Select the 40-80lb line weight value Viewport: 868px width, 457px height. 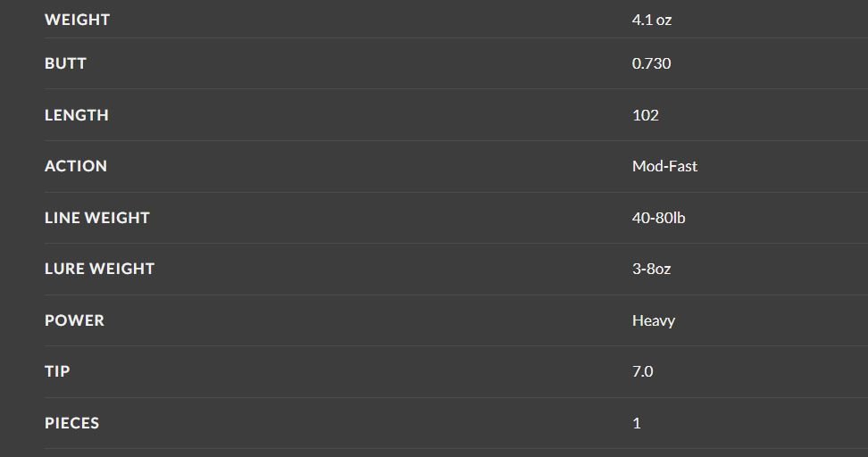click(658, 218)
